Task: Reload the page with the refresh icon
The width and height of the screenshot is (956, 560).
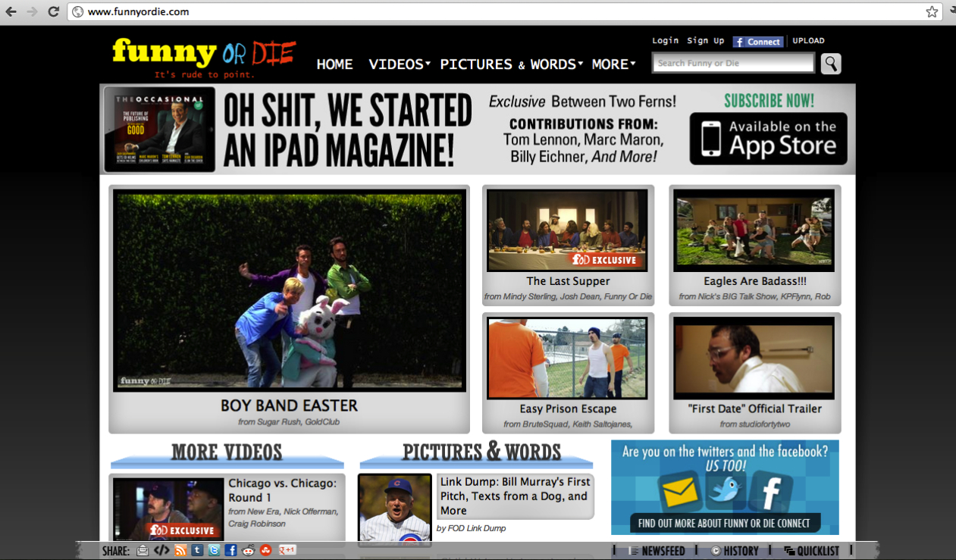Action: tap(53, 11)
